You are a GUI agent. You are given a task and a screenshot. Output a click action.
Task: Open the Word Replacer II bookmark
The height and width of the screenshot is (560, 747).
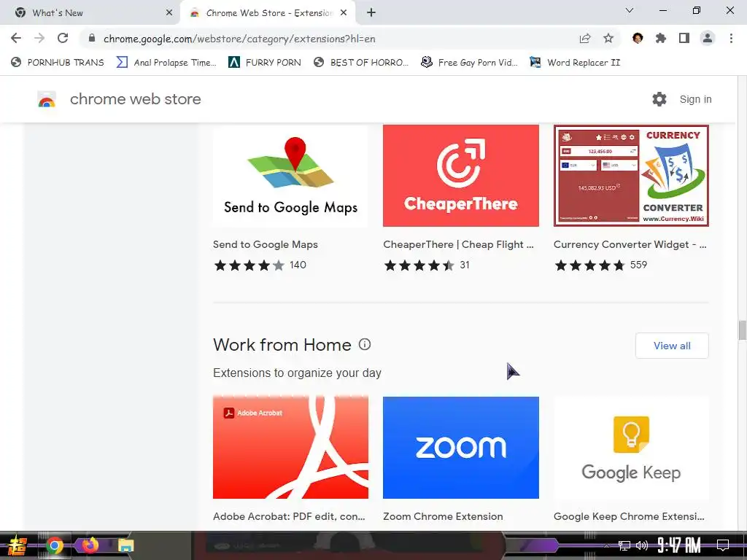pyautogui.click(x=575, y=63)
